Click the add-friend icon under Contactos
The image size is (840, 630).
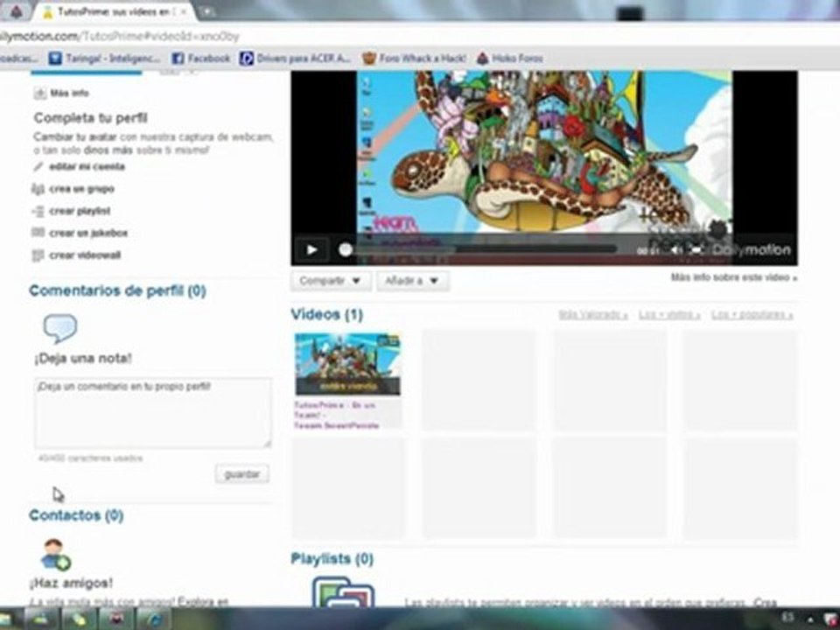tap(56, 555)
